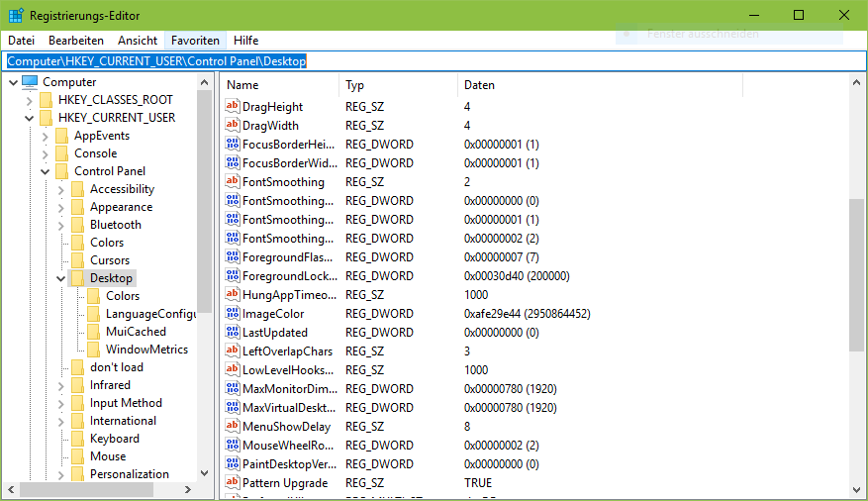Click the Keyboard folder icon
This screenshot has width=868, height=501.
coord(77,439)
